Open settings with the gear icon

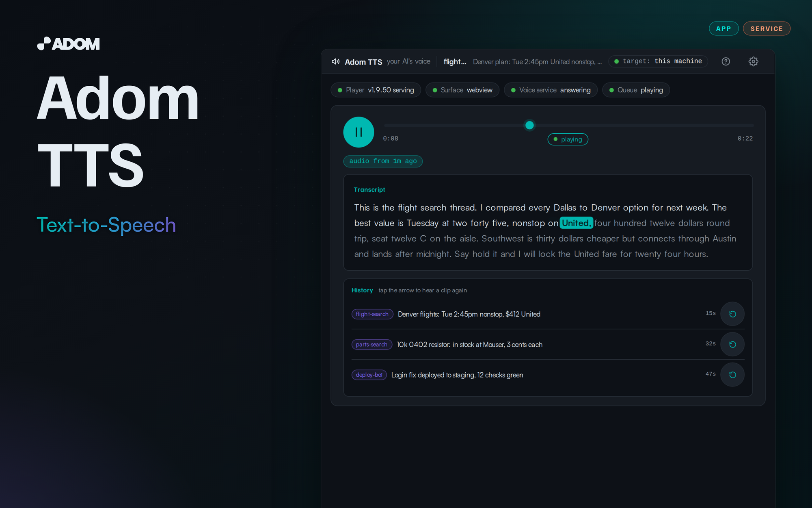[753, 61]
